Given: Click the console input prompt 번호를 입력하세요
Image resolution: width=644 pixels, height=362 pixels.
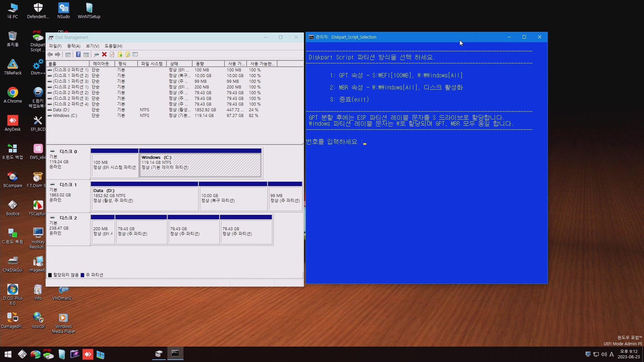Looking at the screenshot, I should click(x=336, y=142).
